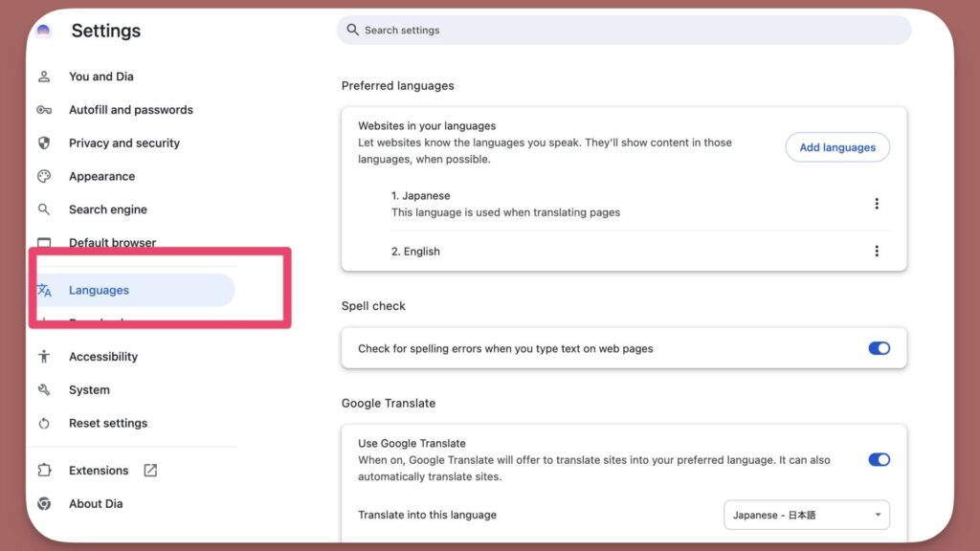Click the Appearance palette icon
The width and height of the screenshot is (980, 551).
coord(44,177)
